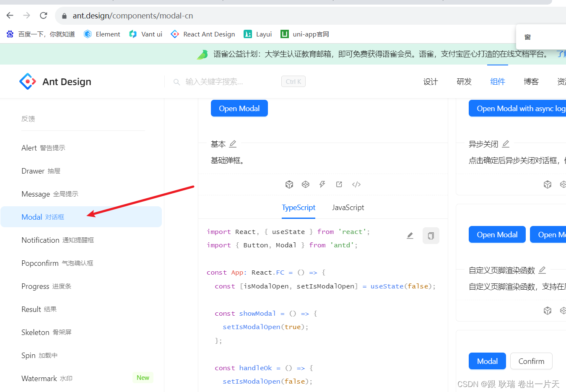566x392 pixels.
Task: Collapse the 基本 demo code with the </> icon
Action: click(356, 184)
